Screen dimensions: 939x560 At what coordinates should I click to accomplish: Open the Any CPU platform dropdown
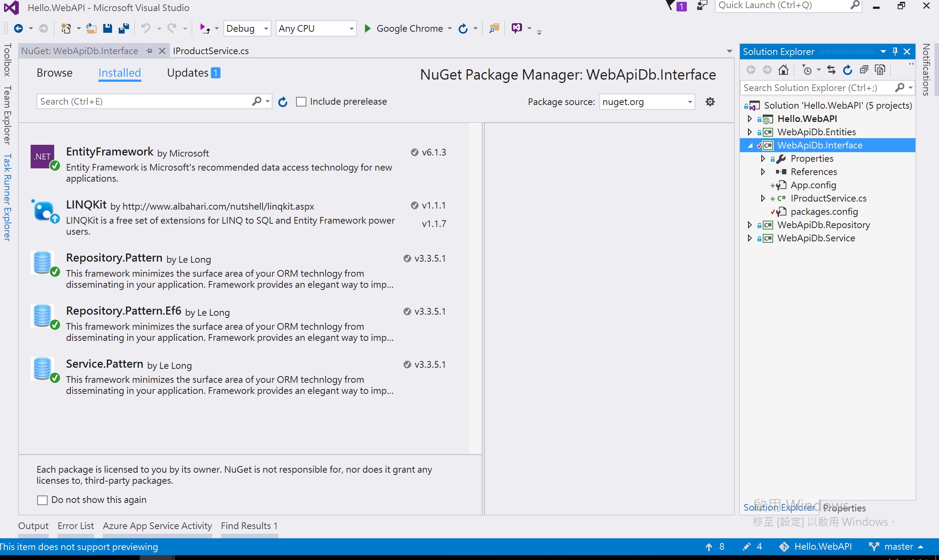point(316,28)
